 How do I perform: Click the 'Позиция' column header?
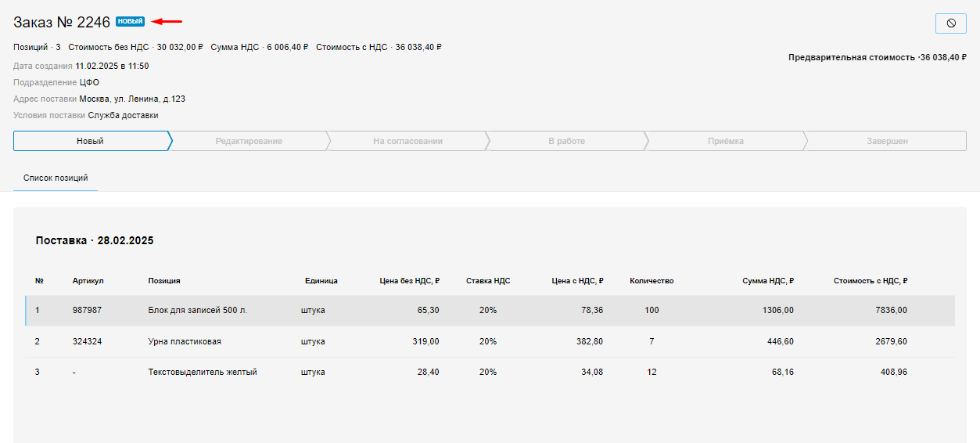pyautogui.click(x=164, y=281)
